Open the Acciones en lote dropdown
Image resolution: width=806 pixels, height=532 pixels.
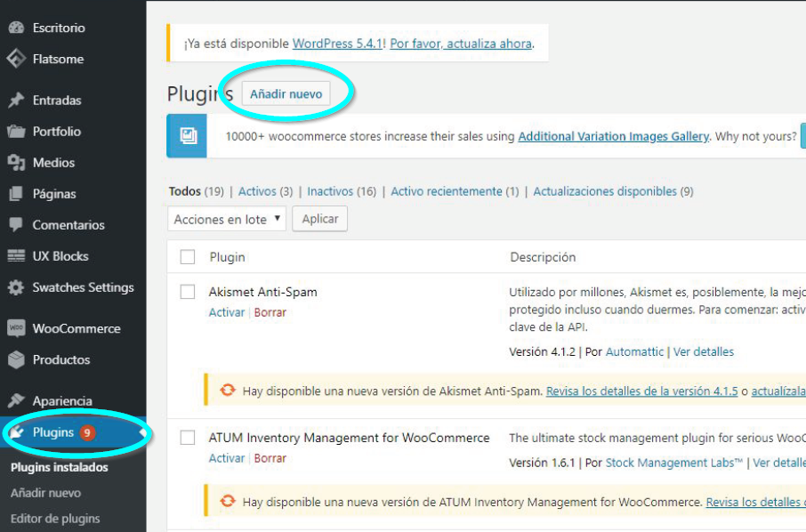point(227,219)
